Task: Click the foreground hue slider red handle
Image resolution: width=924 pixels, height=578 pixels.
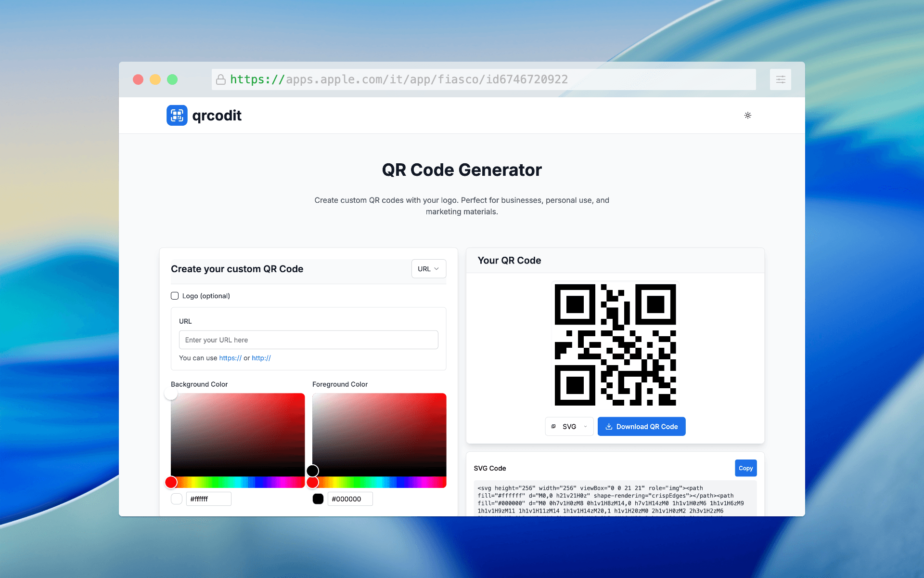Action: pyautogui.click(x=312, y=482)
